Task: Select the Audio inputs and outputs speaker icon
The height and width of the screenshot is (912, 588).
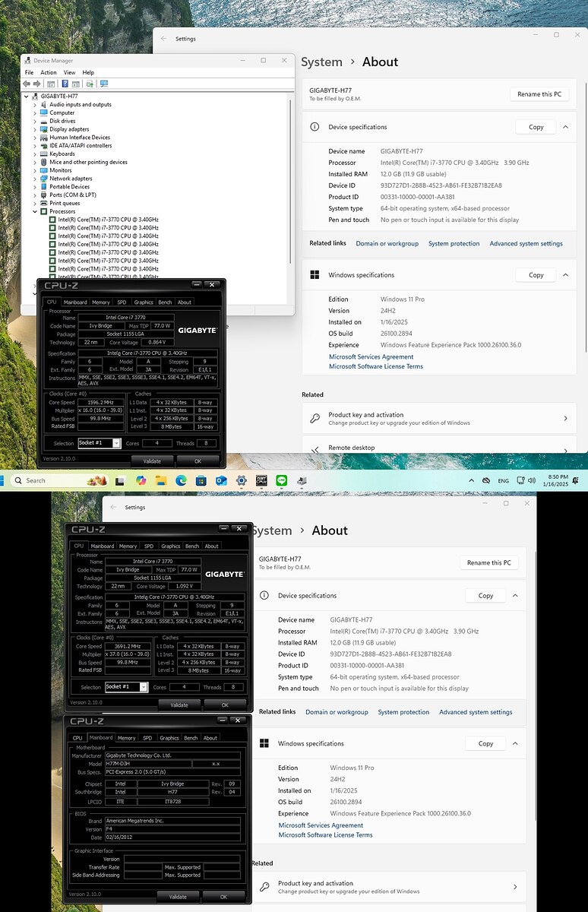Action: point(45,105)
